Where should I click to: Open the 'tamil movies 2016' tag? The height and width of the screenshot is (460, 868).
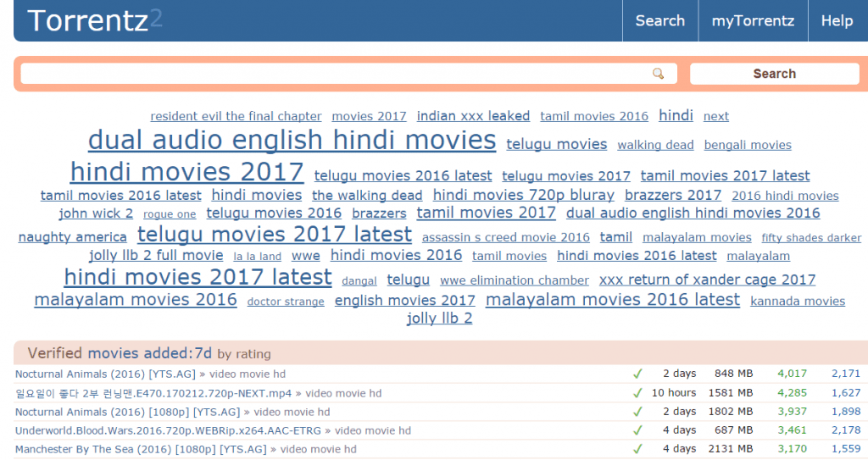(594, 116)
